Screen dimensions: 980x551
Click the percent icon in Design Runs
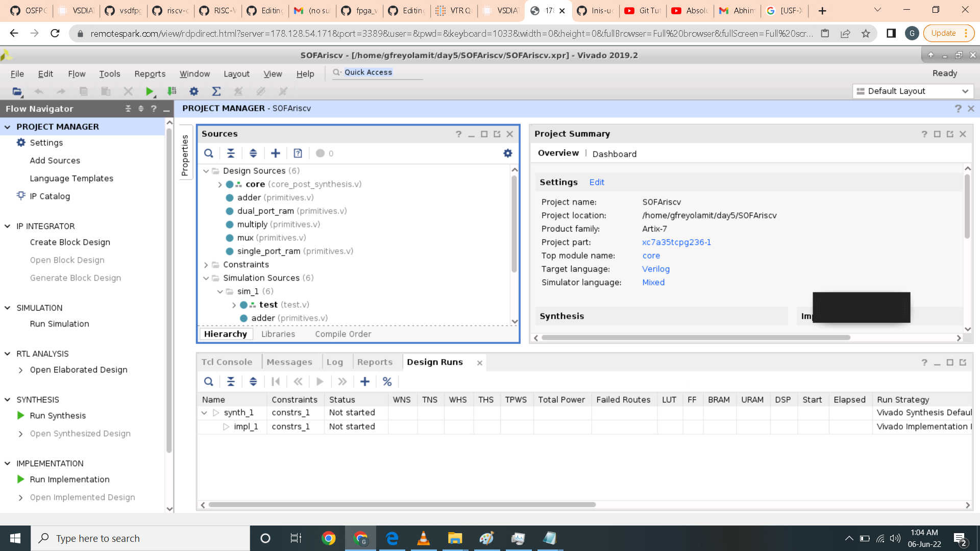pyautogui.click(x=387, y=381)
